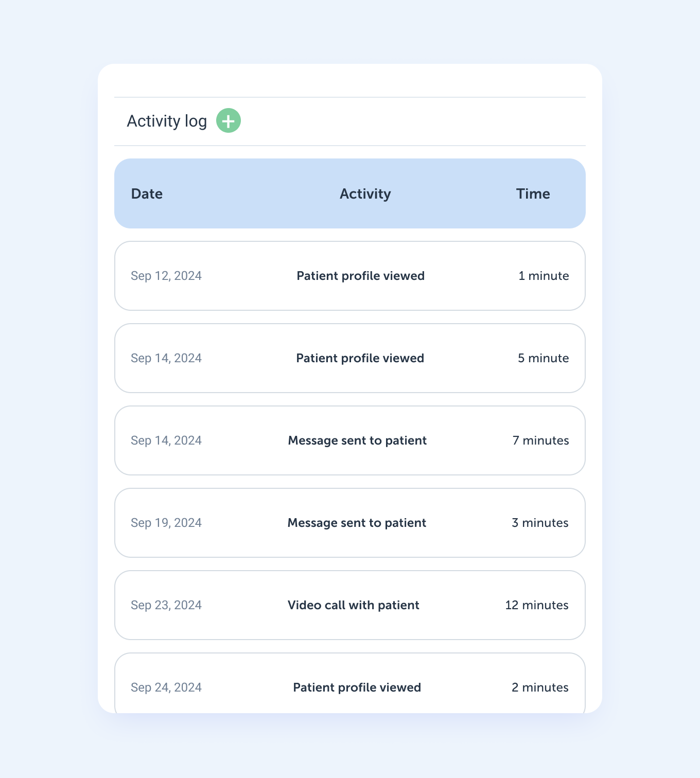The height and width of the screenshot is (778, 700).
Task: Click the green plus add activity icon
Action: pyautogui.click(x=229, y=120)
